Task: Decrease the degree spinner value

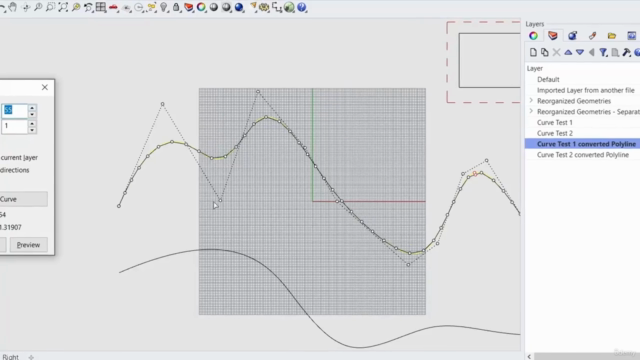Action: click(x=32, y=130)
